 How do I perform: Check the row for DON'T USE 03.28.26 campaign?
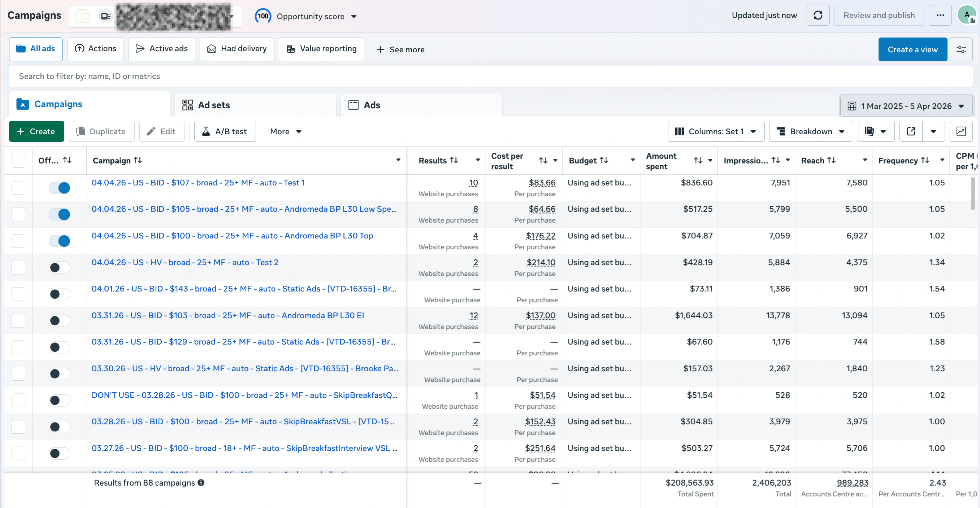[x=18, y=400]
